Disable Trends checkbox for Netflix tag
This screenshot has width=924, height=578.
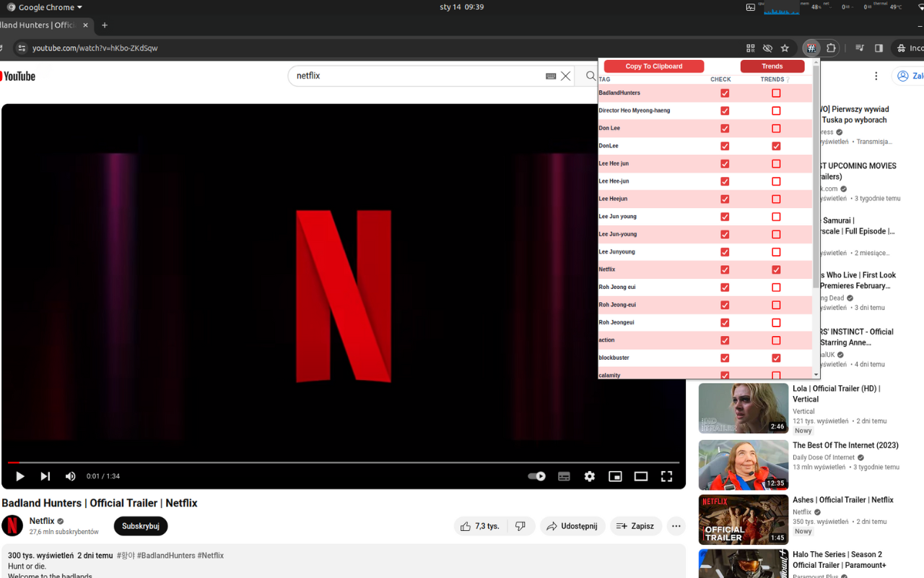(776, 269)
